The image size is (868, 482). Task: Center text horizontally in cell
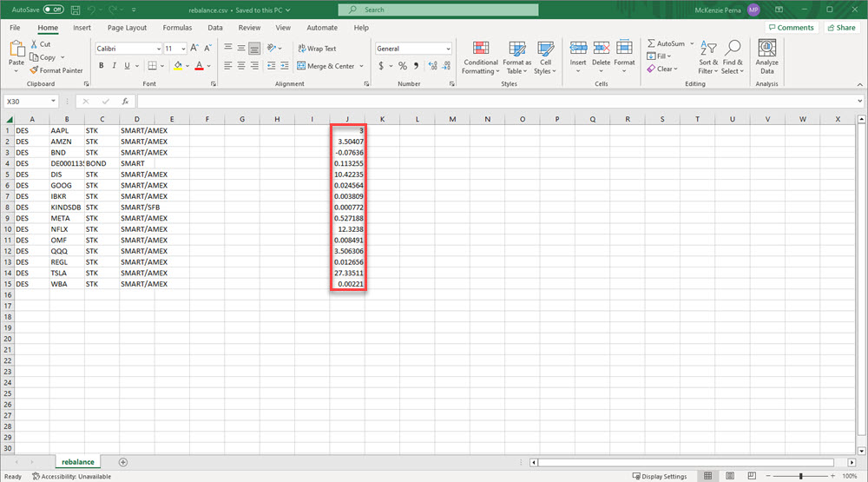click(x=241, y=66)
